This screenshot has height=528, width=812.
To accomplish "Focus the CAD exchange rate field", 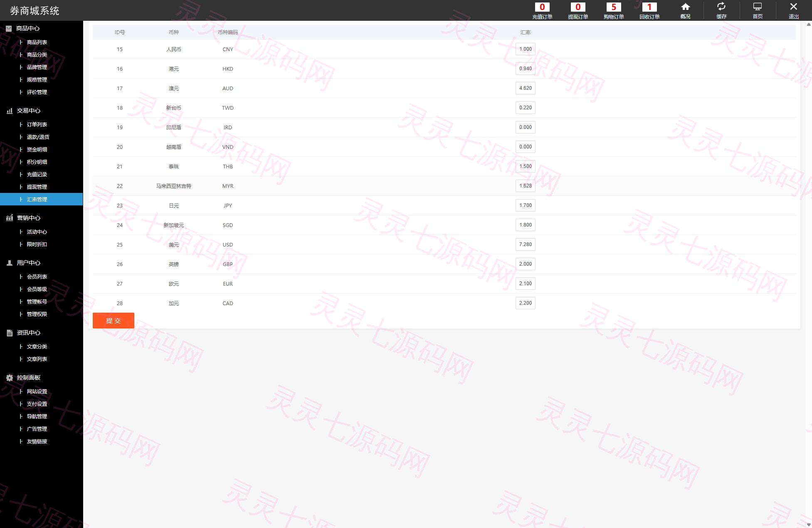I will point(526,303).
